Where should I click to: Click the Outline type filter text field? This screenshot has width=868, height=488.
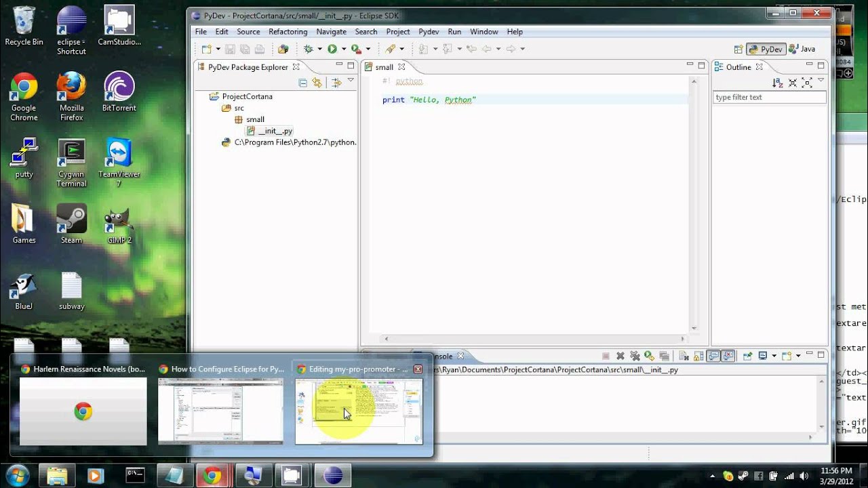tap(769, 97)
